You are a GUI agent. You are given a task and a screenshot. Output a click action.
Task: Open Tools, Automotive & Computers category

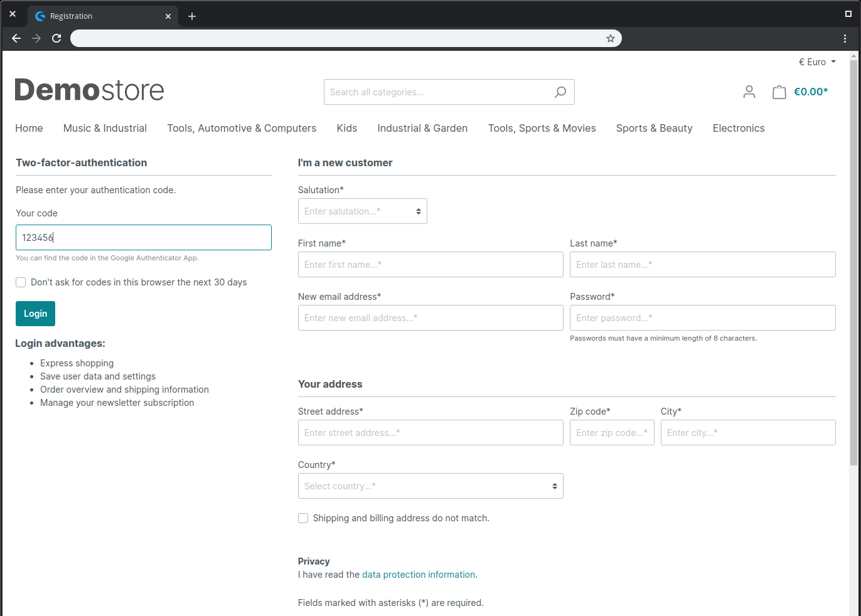[242, 128]
